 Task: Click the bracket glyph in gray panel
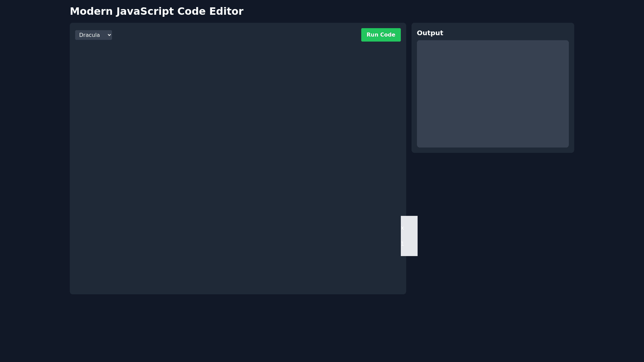(402, 244)
